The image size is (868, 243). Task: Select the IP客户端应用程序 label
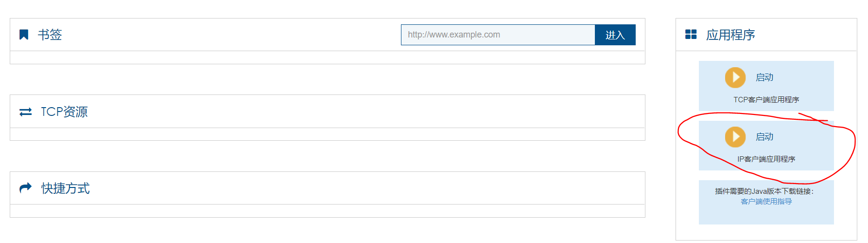click(766, 159)
